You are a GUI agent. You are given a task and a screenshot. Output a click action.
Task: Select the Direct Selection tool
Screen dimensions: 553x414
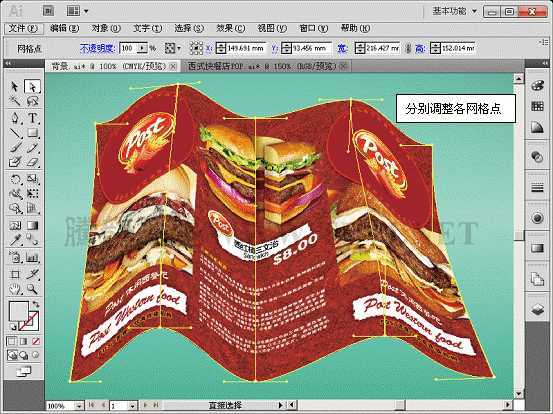click(32, 86)
